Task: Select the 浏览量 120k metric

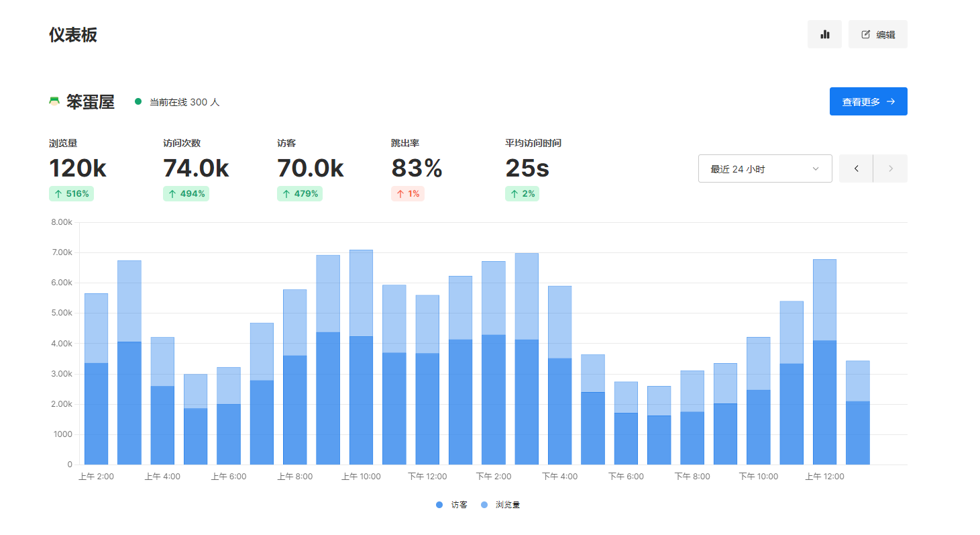Action: [x=77, y=168]
